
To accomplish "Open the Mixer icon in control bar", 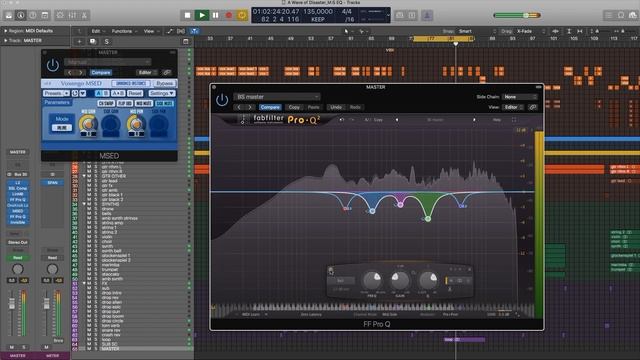I will [72, 16].
